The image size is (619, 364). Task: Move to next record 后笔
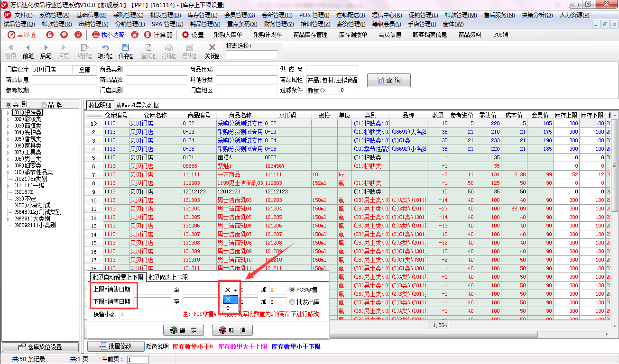[46, 51]
